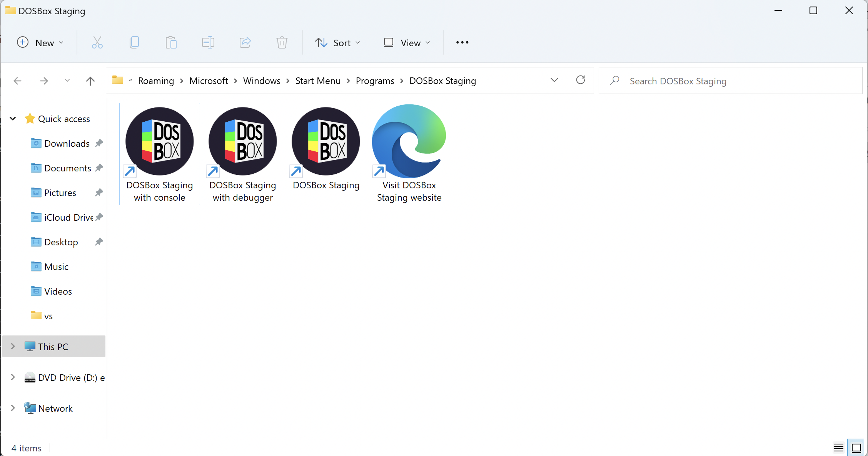The height and width of the screenshot is (456, 868).
Task: Click Quick access label in sidebar
Action: (x=64, y=119)
